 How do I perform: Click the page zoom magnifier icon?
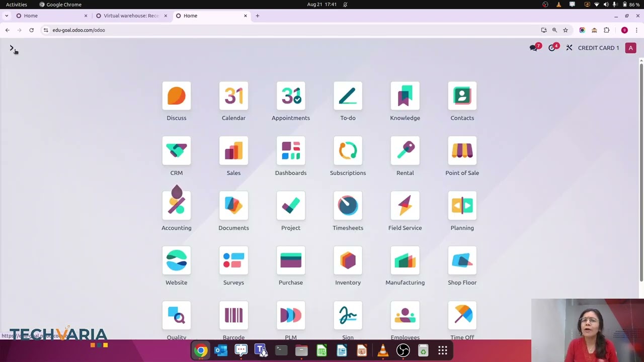point(554,30)
